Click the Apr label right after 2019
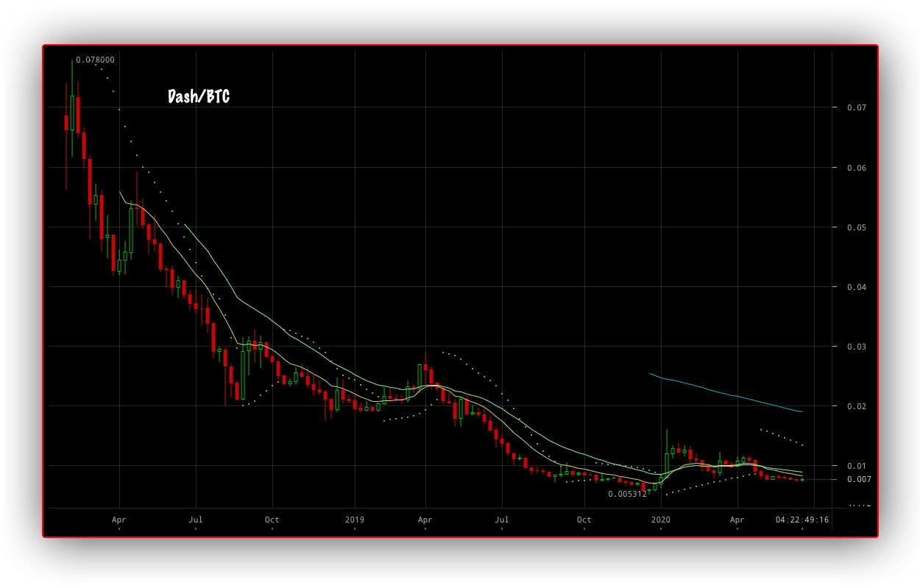 coord(425,520)
